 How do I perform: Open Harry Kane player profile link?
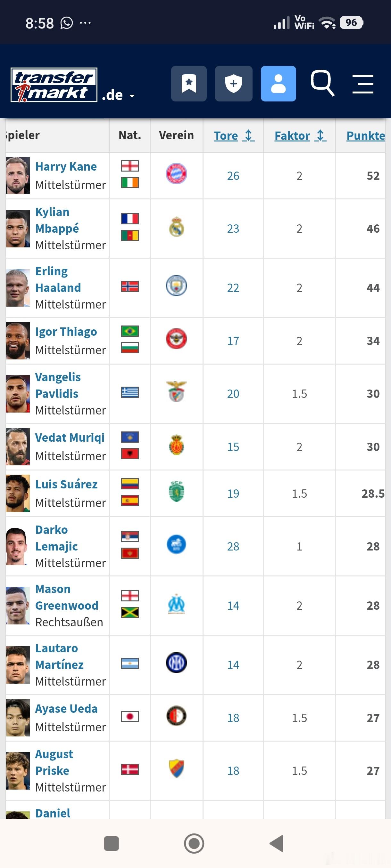66,166
